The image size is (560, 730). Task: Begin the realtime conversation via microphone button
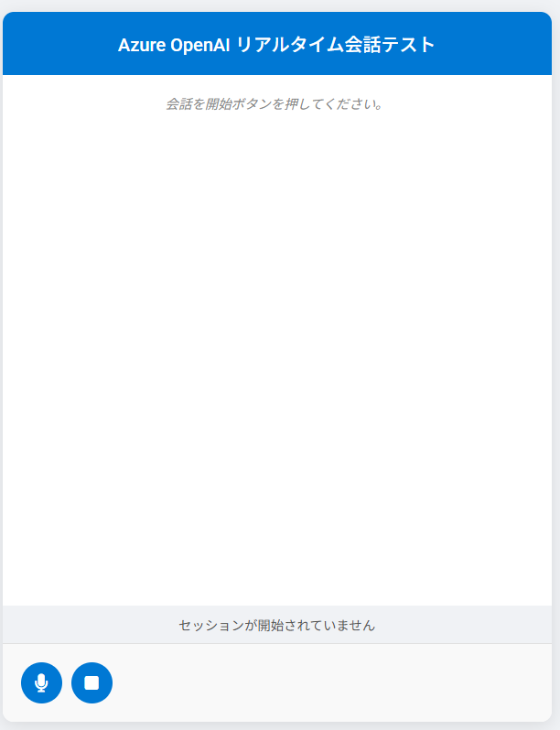[x=41, y=682]
